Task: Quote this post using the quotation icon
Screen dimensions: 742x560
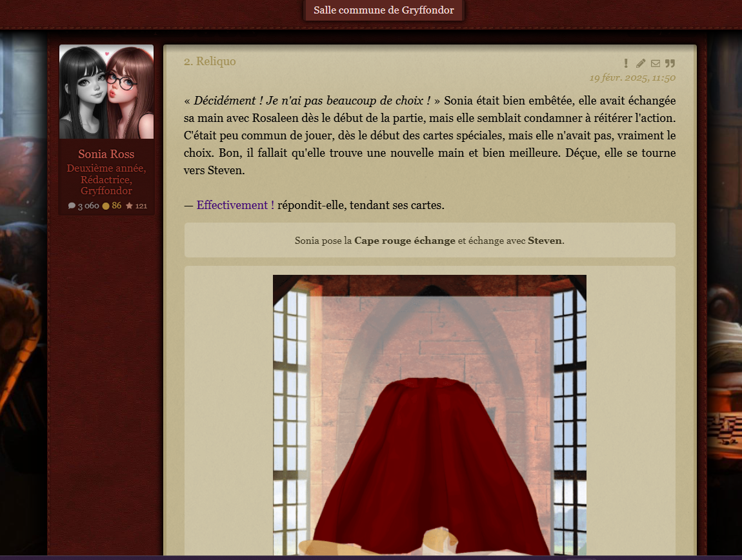Action: pos(670,63)
